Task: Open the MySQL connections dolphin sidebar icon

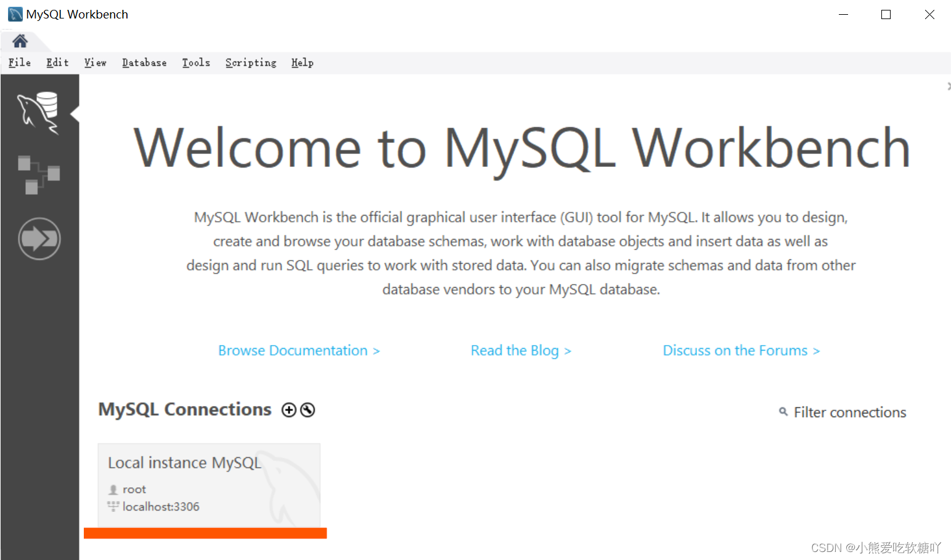Action: pyautogui.click(x=39, y=112)
